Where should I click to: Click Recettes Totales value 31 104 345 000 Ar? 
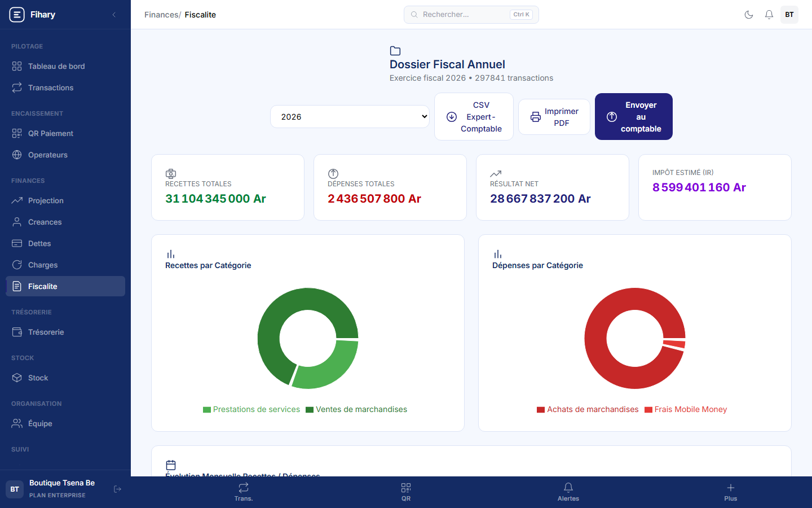pos(215,199)
